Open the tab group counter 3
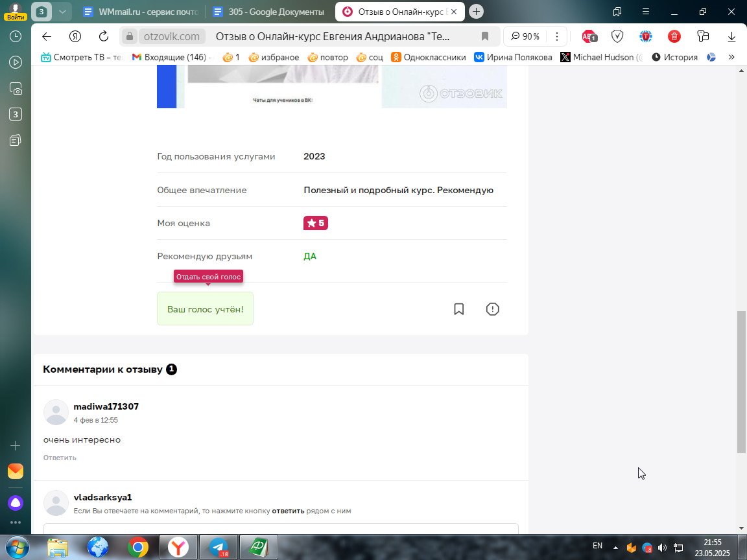Image resolution: width=747 pixels, height=560 pixels. pos(41,12)
